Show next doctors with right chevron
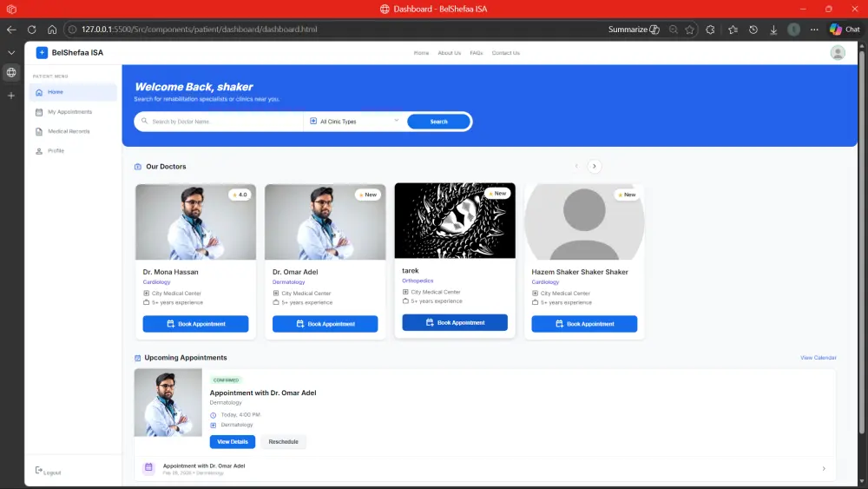The width and height of the screenshot is (868, 489). click(x=594, y=166)
